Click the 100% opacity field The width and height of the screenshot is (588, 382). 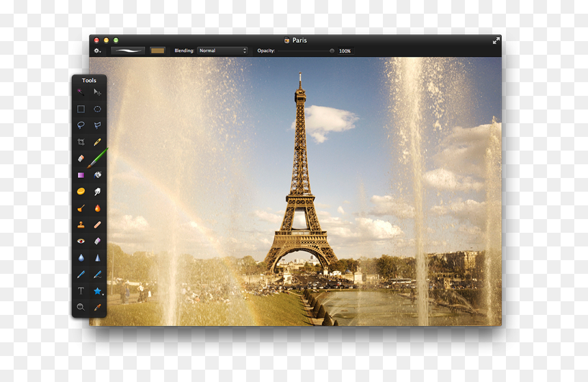tap(345, 51)
